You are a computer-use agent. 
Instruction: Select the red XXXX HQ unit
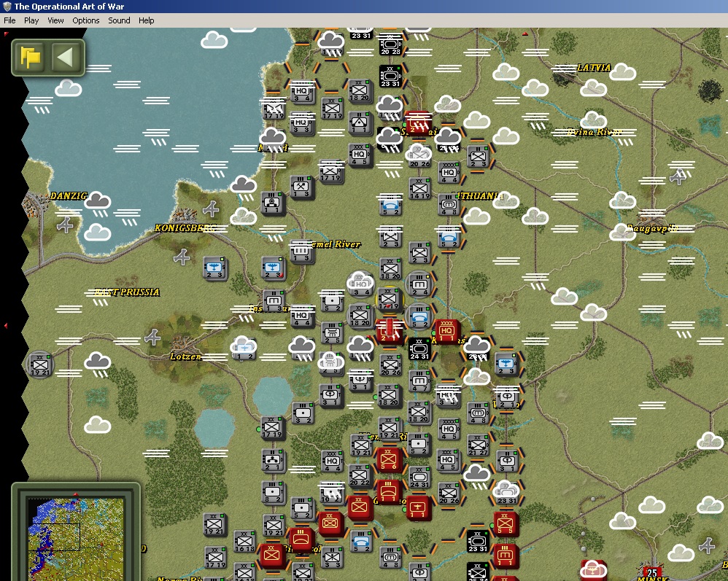(446, 332)
